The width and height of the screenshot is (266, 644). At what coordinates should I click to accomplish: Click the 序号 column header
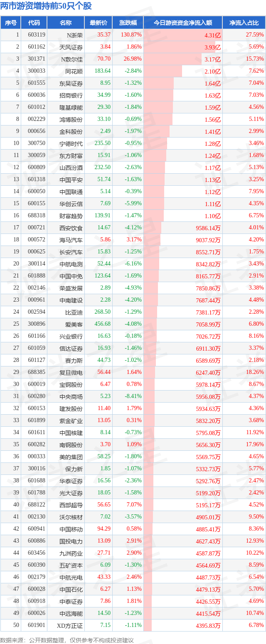click(x=10, y=23)
